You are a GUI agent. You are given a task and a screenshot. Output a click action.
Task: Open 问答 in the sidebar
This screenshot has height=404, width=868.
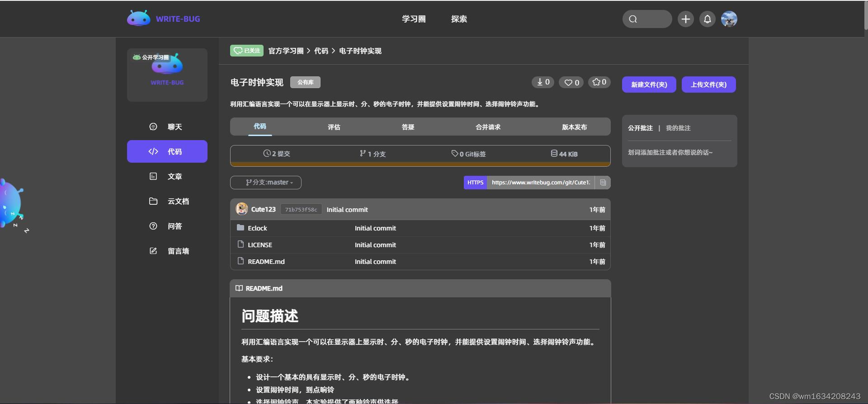(x=167, y=226)
